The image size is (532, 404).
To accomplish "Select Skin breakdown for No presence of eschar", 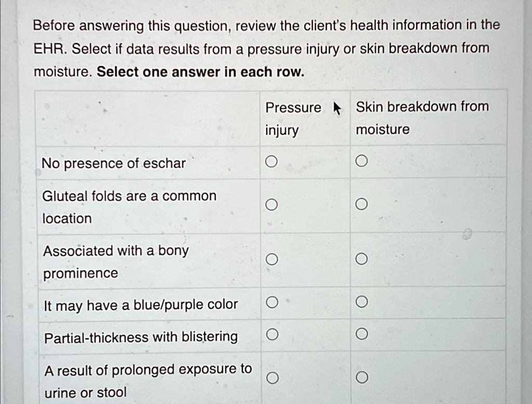I will 362,161.
